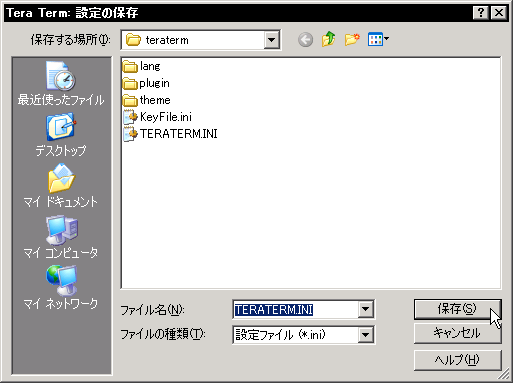The height and width of the screenshot is (383, 513).
Task: Create a new folder icon
Action: (352, 40)
